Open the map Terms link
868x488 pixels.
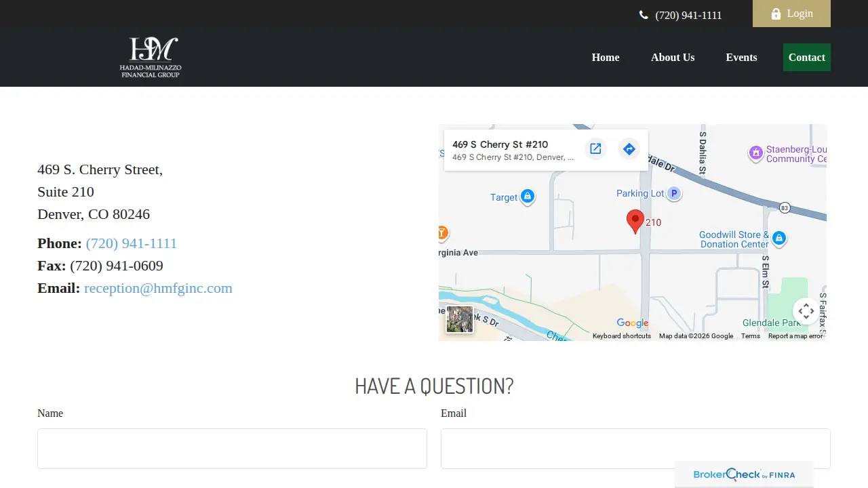coord(751,336)
